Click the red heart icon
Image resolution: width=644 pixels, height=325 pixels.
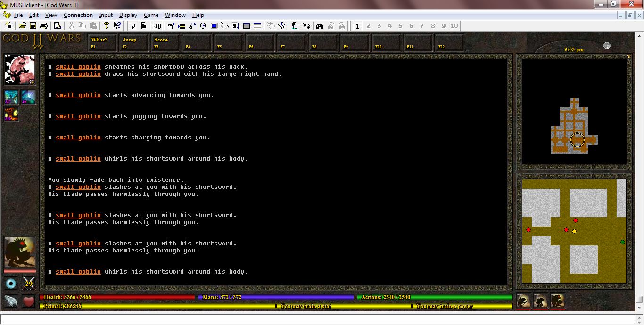pos(29,301)
